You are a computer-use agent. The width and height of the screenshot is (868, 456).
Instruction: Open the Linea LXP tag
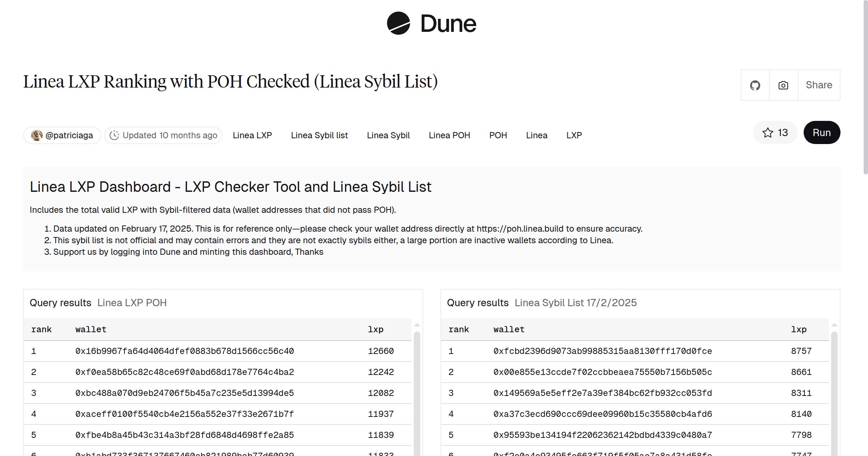tap(252, 135)
